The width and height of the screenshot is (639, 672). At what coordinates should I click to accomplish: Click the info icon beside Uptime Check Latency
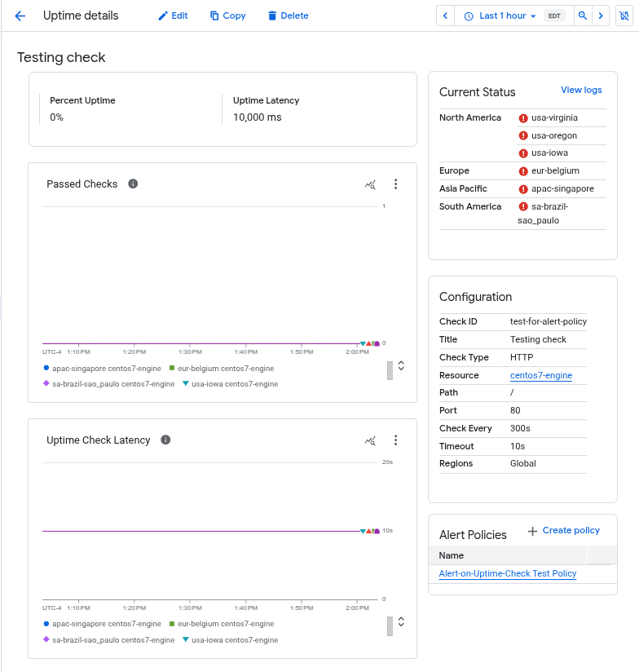(165, 440)
